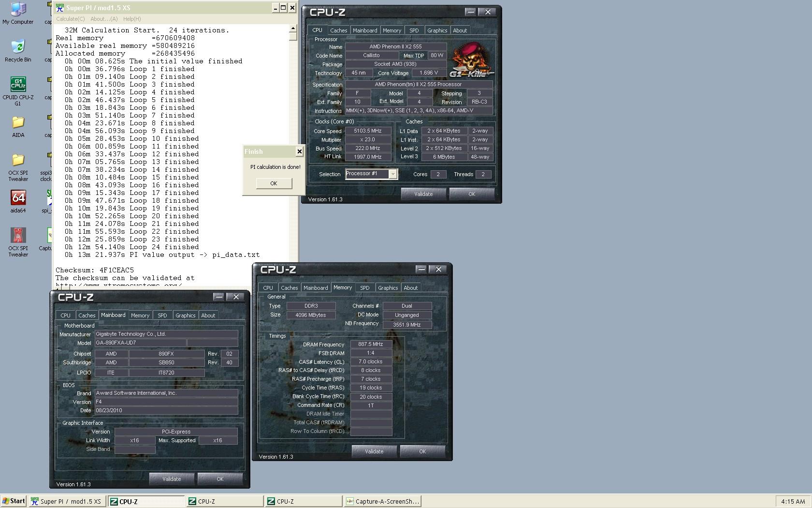Open OCX SPI Tweaker folder icon

coord(18,167)
